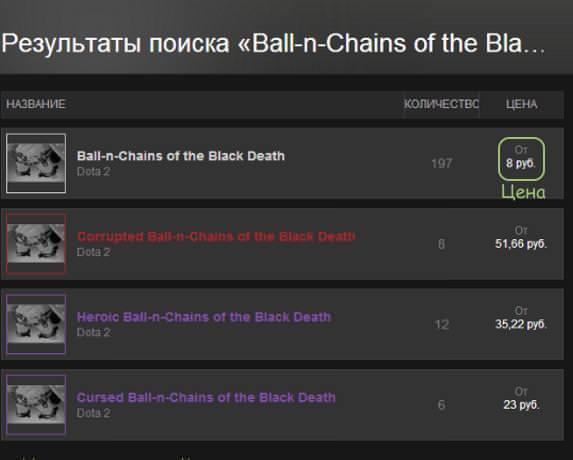
Task: Click Ball-n-Chains of the Black Death title
Action: [x=181, y=156]
